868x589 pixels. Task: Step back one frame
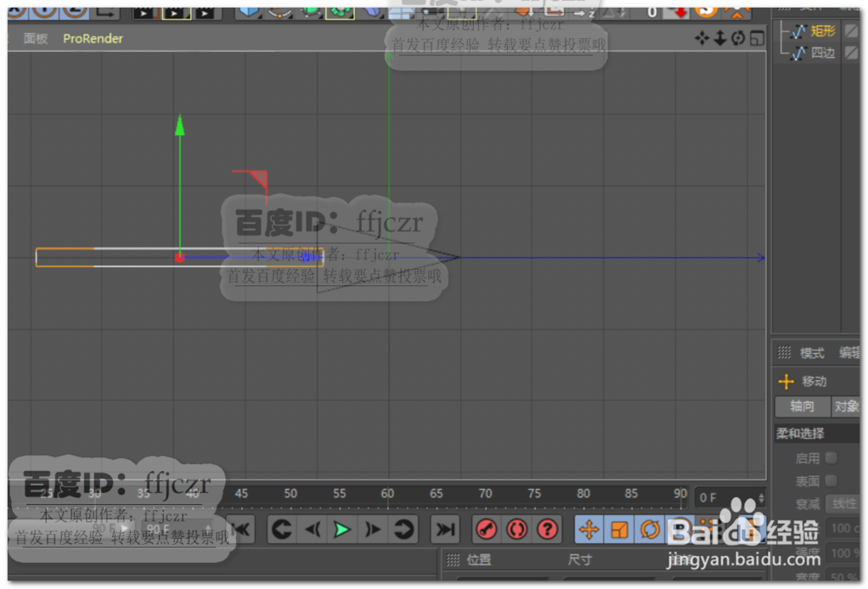click(312, 530)
